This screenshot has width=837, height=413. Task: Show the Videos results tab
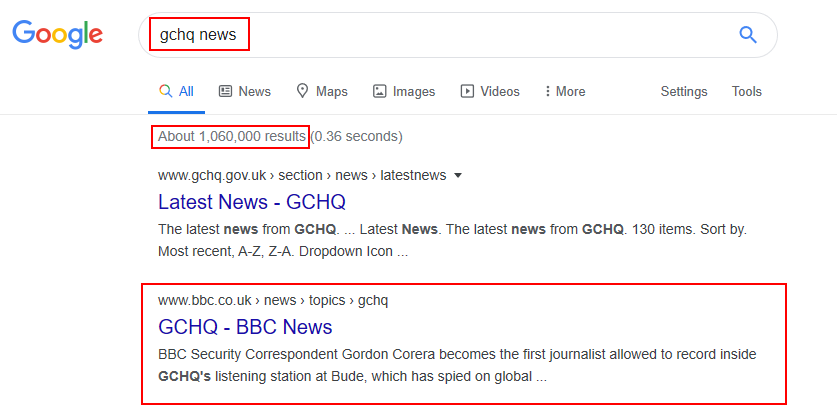point(490,91)
